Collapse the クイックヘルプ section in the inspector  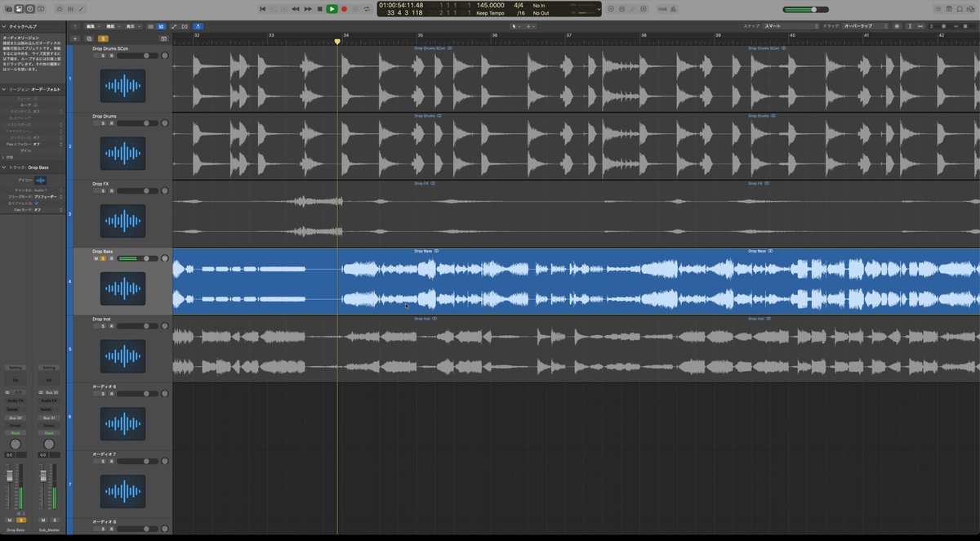(3, 26)
